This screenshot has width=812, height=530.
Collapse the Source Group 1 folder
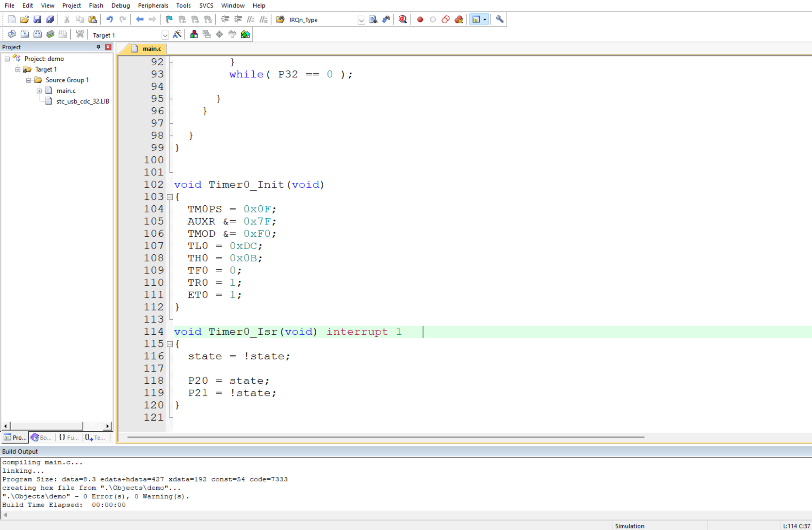28,80
